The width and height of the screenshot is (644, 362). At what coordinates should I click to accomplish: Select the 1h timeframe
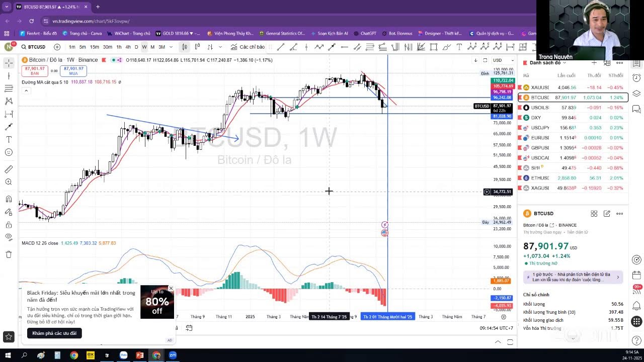click(119, 47)
